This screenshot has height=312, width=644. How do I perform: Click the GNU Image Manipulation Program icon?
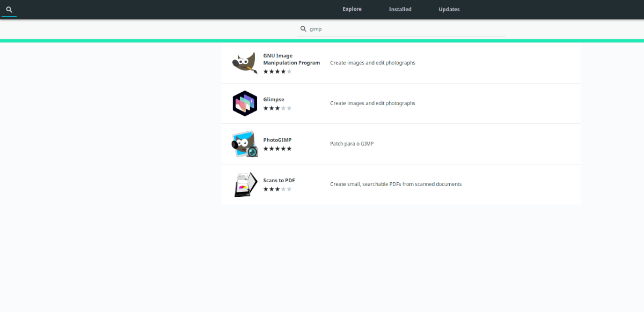pos(245,62)
